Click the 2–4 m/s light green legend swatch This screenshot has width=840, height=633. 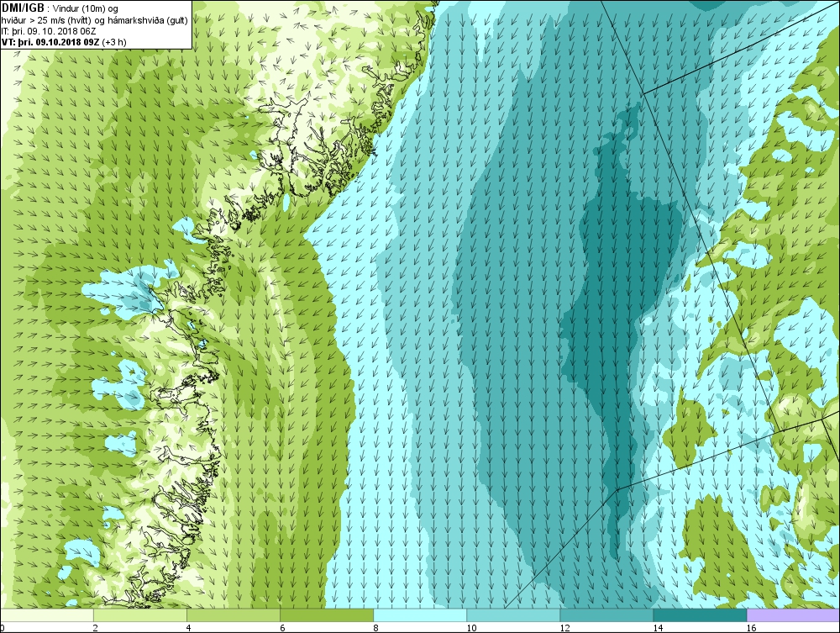click(140, 615)
